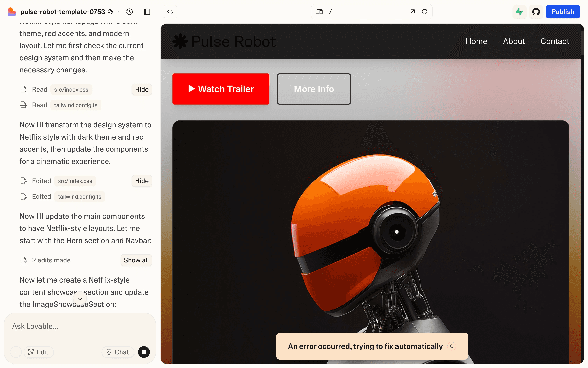Open version history clock icon
The width and height of the screenshot is (588, 368).
point(129,12)
